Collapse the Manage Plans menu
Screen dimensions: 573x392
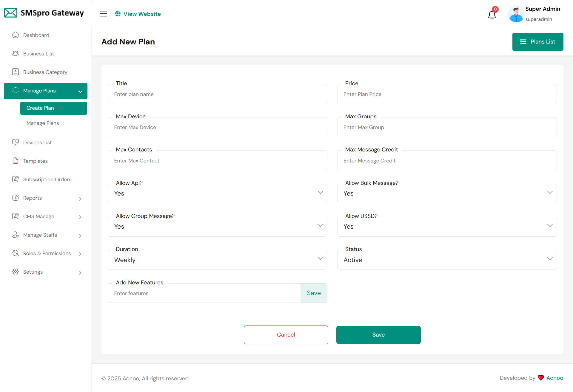coord(80,91)
